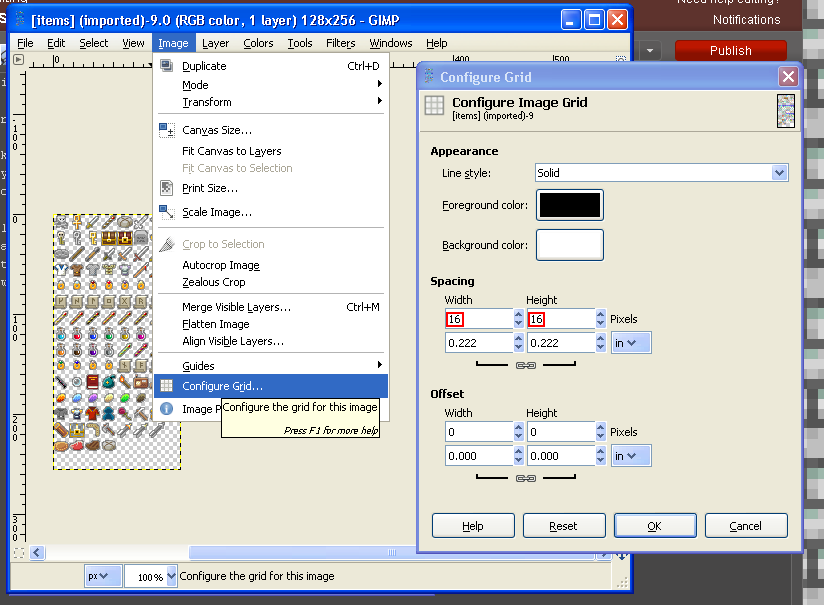Click the Image Properties info icon

click(167, 408)
